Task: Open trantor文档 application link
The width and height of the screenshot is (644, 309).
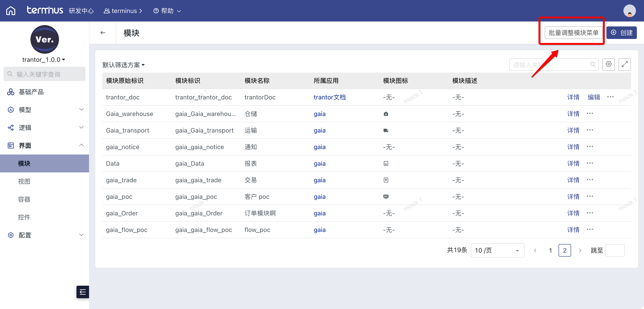Action: coord(330,97)
